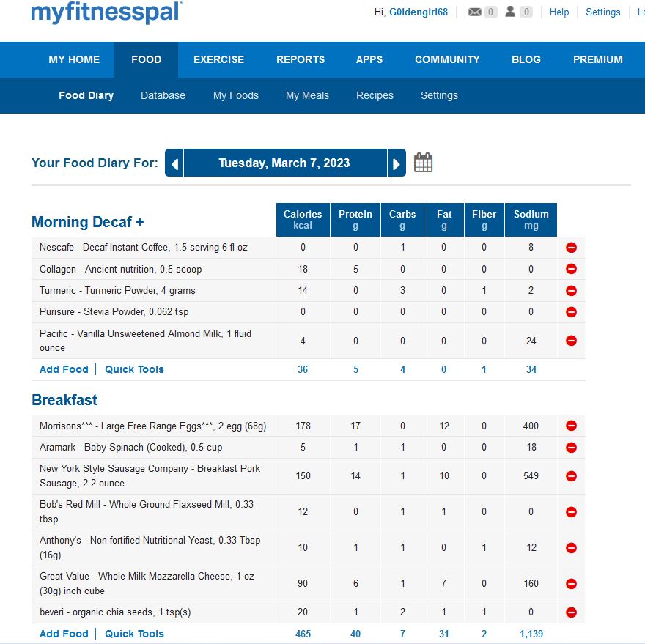Open New York Style Sausage Company entry
The width and height of the screenshot is (645, 644).
point(150,475)
